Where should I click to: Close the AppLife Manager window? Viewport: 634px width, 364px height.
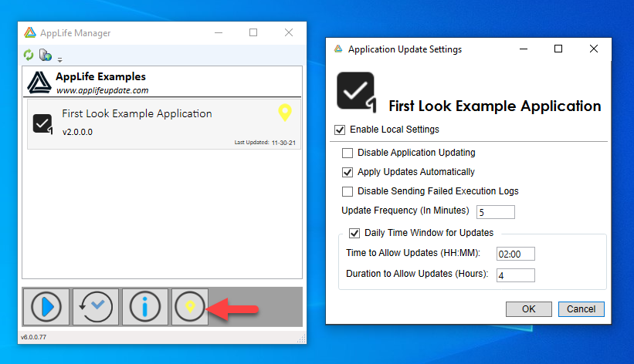[x=289, y=32]
